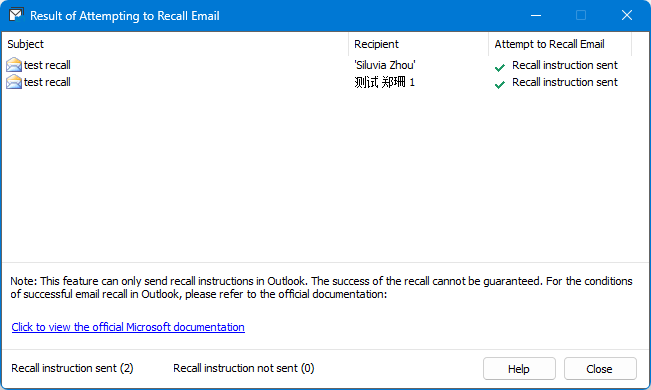Sort by the Subject column header
Viewport: 651px width, 390px height.
click(x=175, y=44)
